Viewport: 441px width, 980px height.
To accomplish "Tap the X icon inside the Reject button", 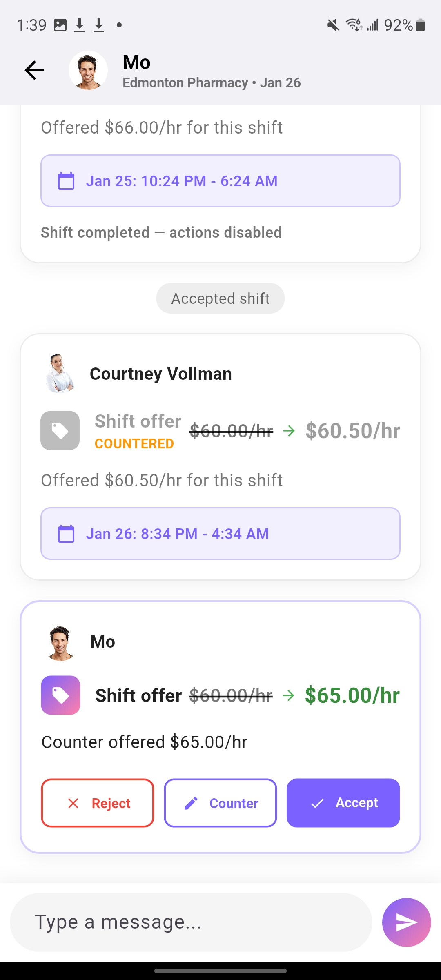I will tap(73, 803).
